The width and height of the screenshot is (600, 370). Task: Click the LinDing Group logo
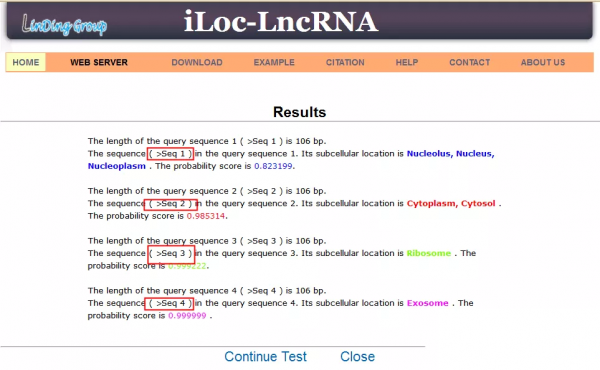point(64,25)
